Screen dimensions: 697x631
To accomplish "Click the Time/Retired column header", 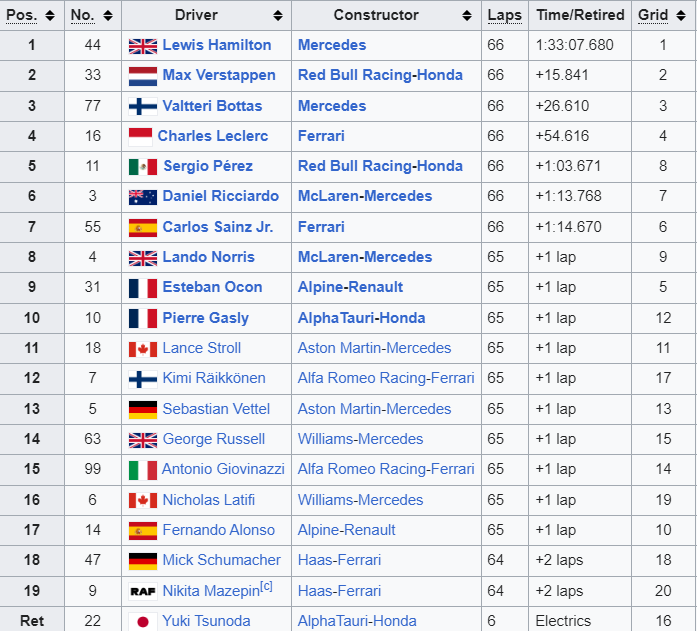I will tap(580, 15).
